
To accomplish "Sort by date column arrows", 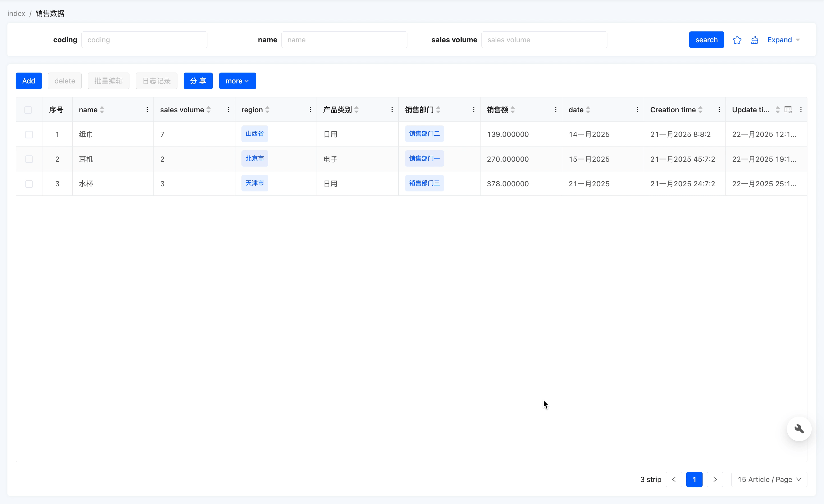I will (x=588, y=110).
